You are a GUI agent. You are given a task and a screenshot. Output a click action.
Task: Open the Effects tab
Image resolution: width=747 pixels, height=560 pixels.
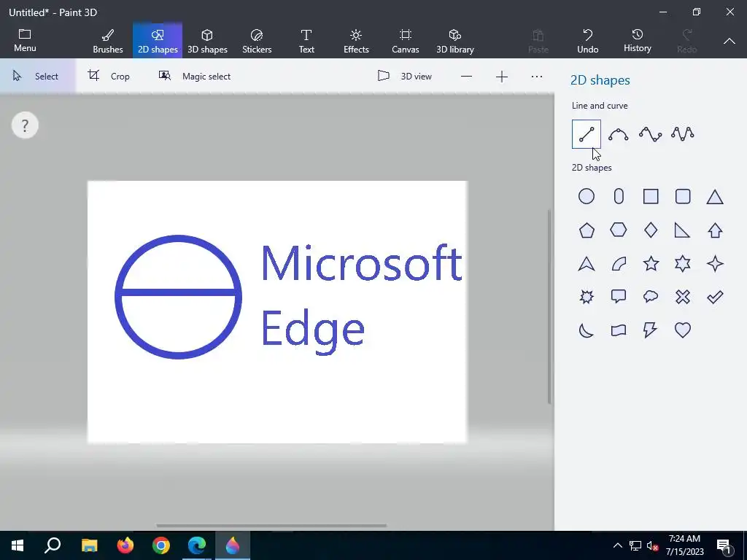(356, 41)
